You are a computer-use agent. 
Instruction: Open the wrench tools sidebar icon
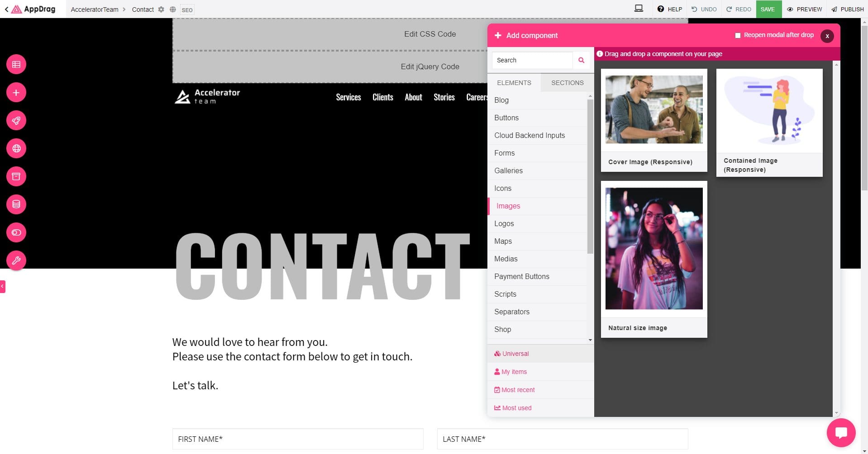(x=16, y=260)
